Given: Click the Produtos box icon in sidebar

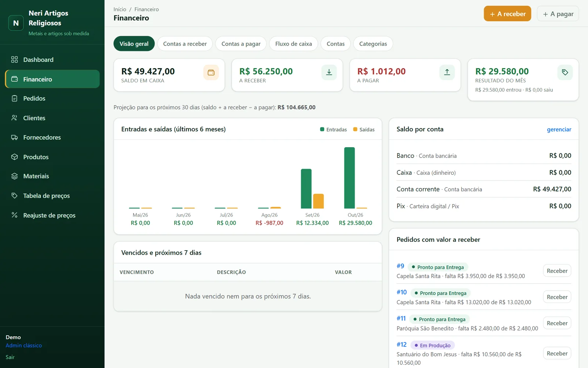Looking at the screenshot, I should coord(14,157).
